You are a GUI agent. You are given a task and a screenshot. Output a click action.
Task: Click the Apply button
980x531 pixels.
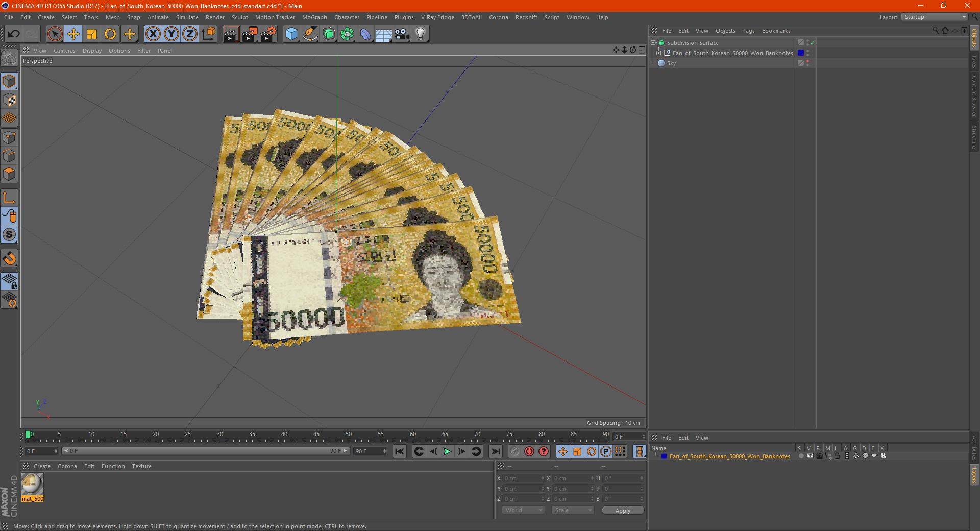coord(623,511)
